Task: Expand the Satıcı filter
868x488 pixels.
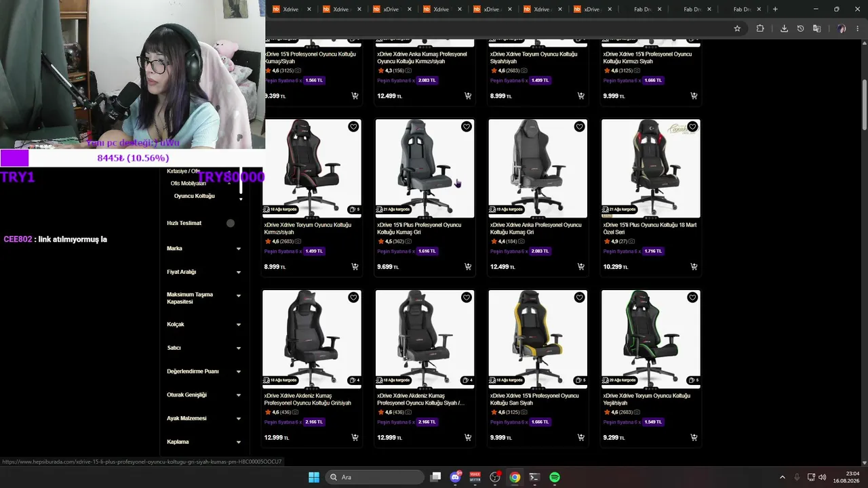Action: click(239, 348)
